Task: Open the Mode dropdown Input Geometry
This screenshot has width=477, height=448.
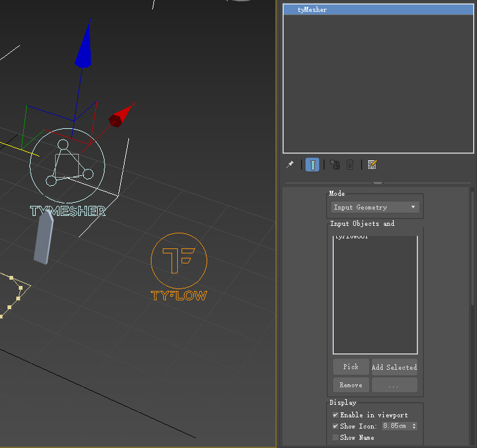Action: point(375,207)
